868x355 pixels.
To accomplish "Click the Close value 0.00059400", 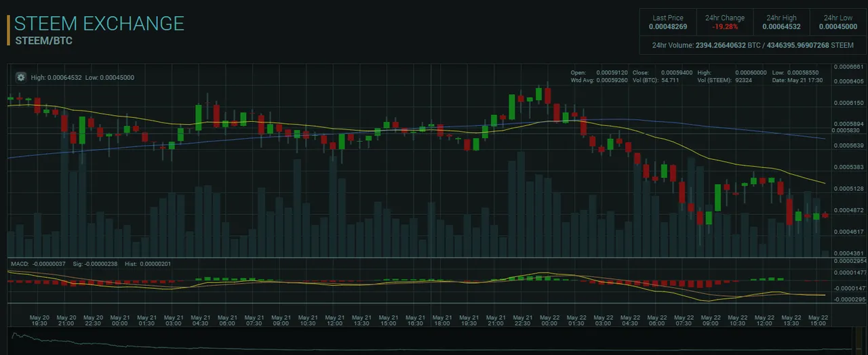I will [x=676, y=72].
